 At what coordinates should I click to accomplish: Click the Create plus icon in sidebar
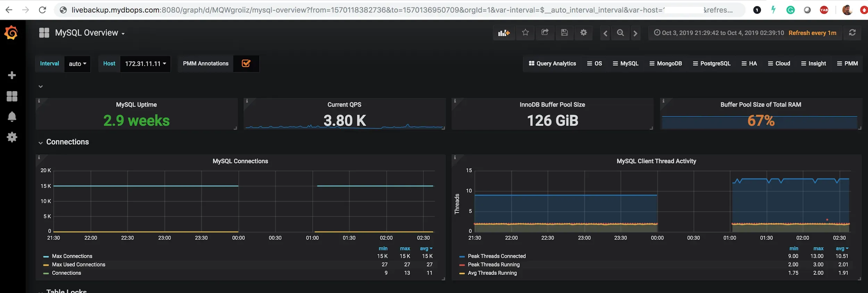click(12, 75)
